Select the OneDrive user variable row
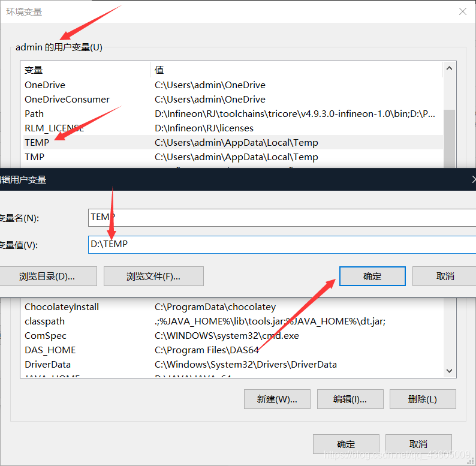The height and width of the screenshot is (466, 476). pyautogui.click(x=233, y=85)
